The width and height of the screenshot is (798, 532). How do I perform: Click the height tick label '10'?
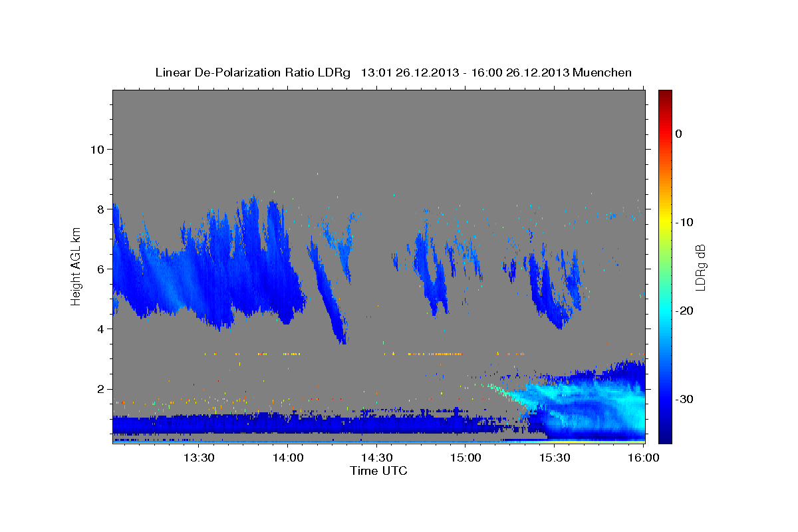click(x=97, y=149)
